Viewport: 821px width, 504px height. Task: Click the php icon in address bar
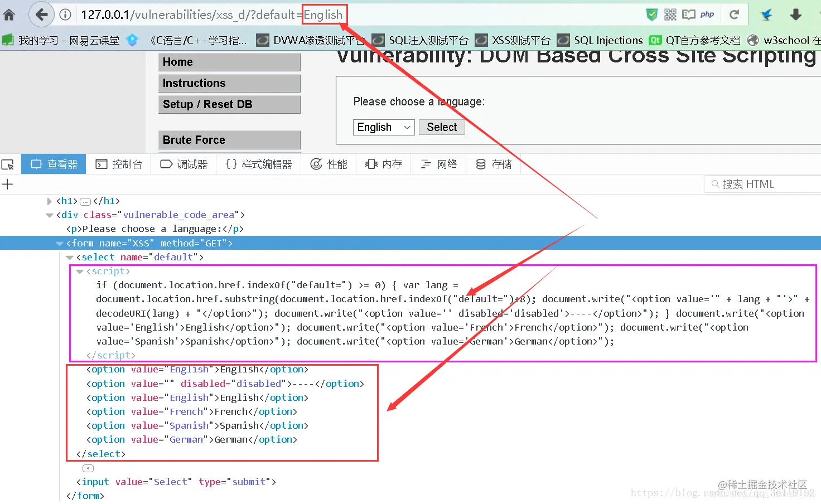tap(707, 14)
